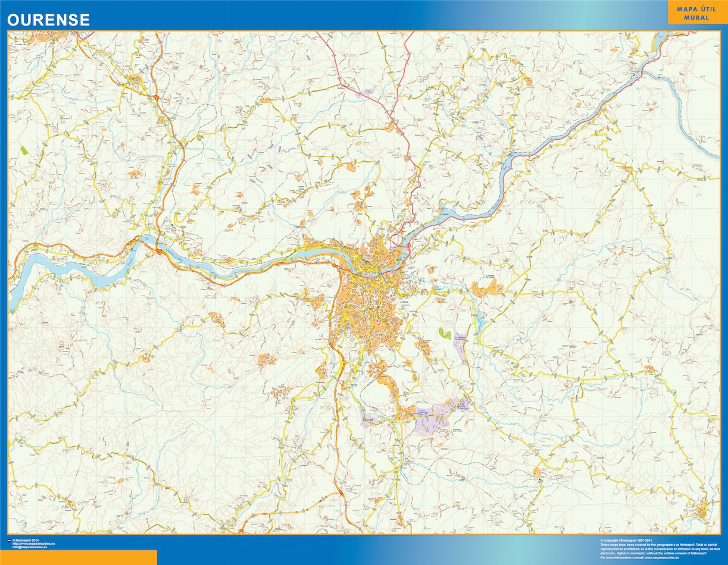
Task: Open the link http://www.mapasmurales.es
Action: pos(34,542)
